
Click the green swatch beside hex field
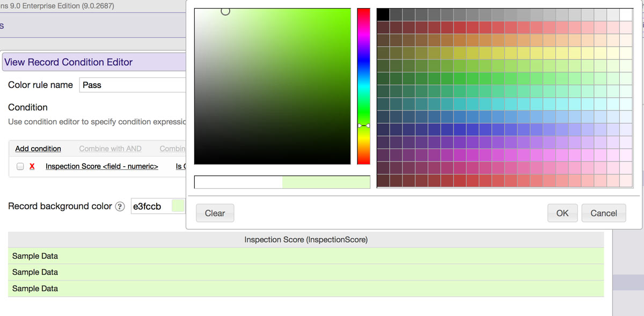click(178, 207)
